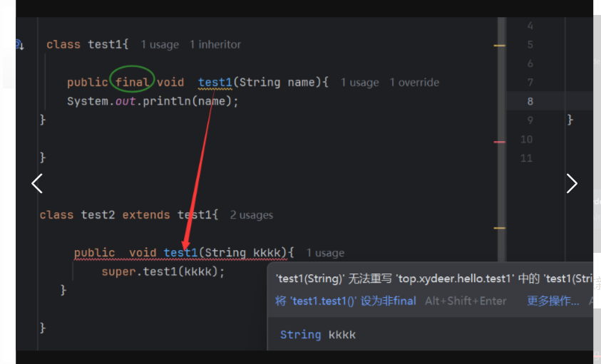Go to the next image with right arrow
Viewport: 601px width, 364px height.
[x=571, y=184]
